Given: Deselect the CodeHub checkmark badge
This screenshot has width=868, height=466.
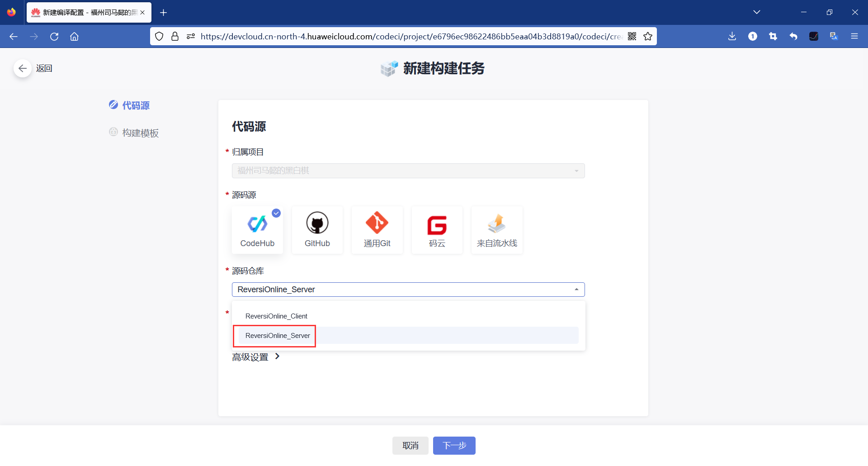Looking at the screenshot, I should click(x=277, y=213).
